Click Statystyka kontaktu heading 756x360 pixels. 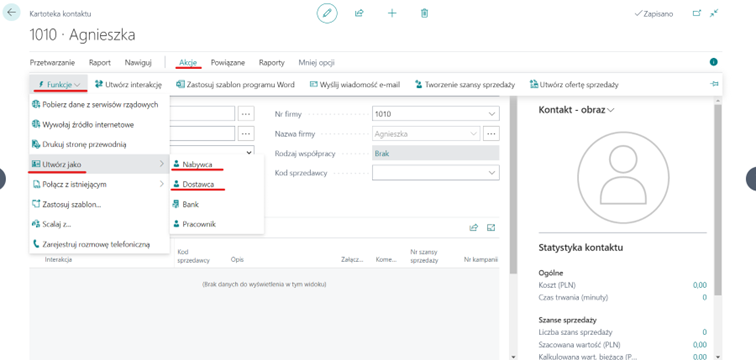point(580,248)
